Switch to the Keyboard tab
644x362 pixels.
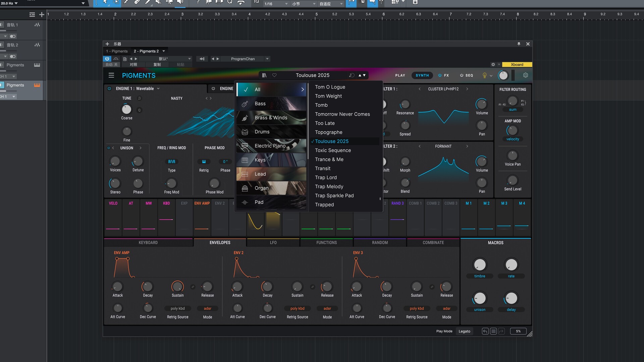[x=148, y=243]
